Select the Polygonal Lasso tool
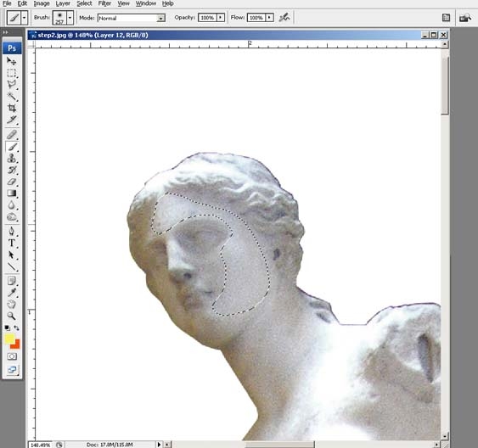The height and width of the screenshot is (448, 478). coord(12,85)
